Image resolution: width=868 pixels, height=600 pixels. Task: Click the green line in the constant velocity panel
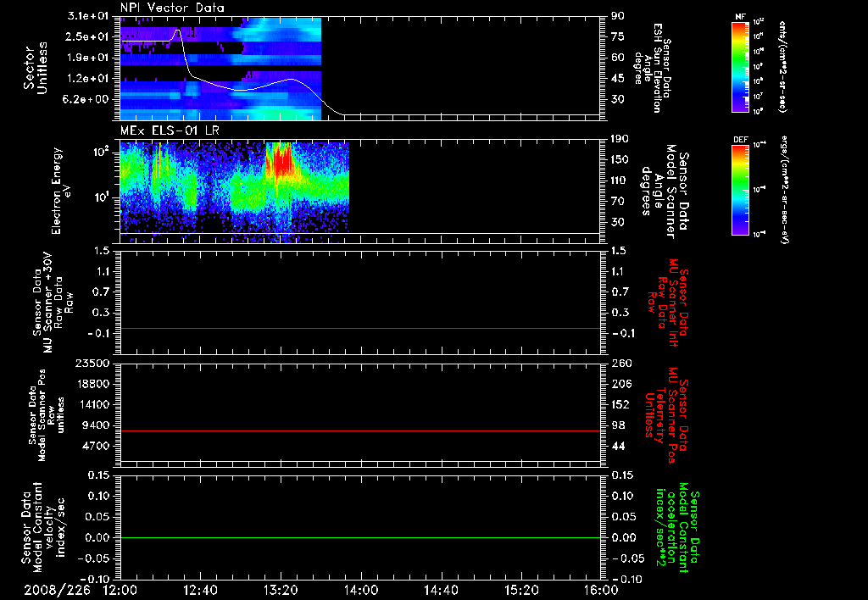click(359, 537)
